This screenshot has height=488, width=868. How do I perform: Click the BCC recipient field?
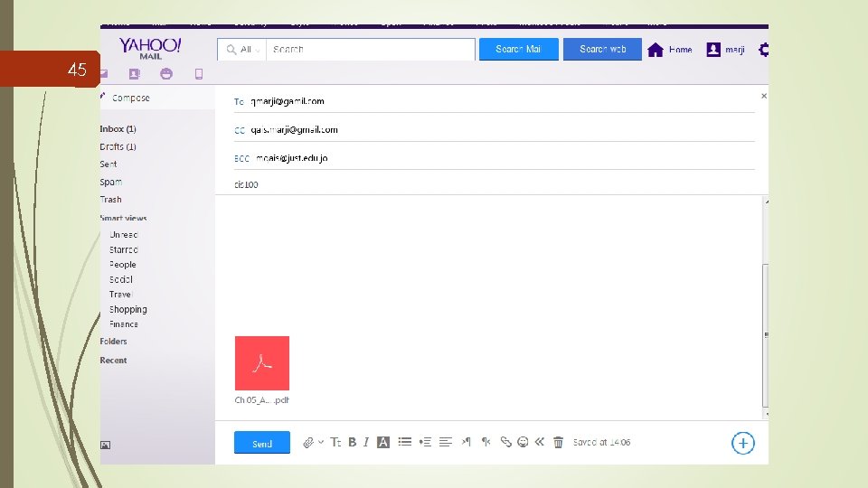[x=495, y=158]
